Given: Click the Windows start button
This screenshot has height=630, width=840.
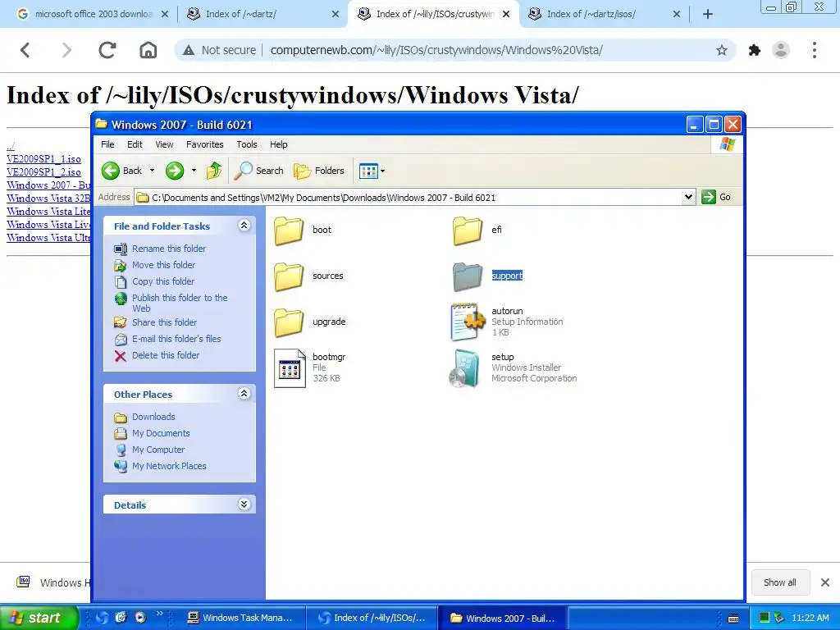Looking at the screenshot, I should [39, 618].
